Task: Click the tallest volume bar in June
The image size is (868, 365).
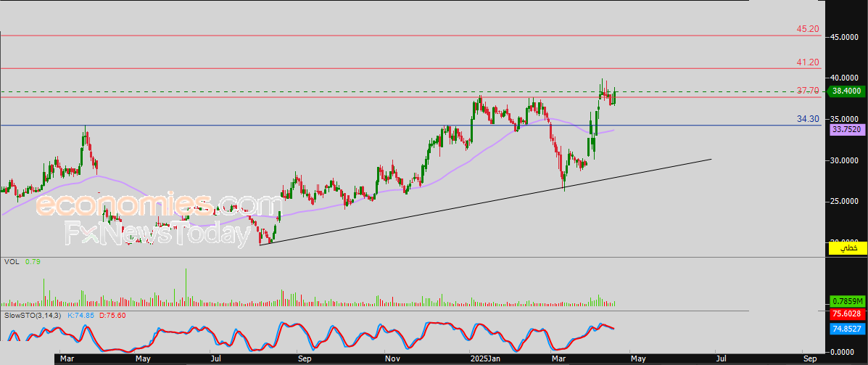Action: pyautogui.click(x=186, y=287)
